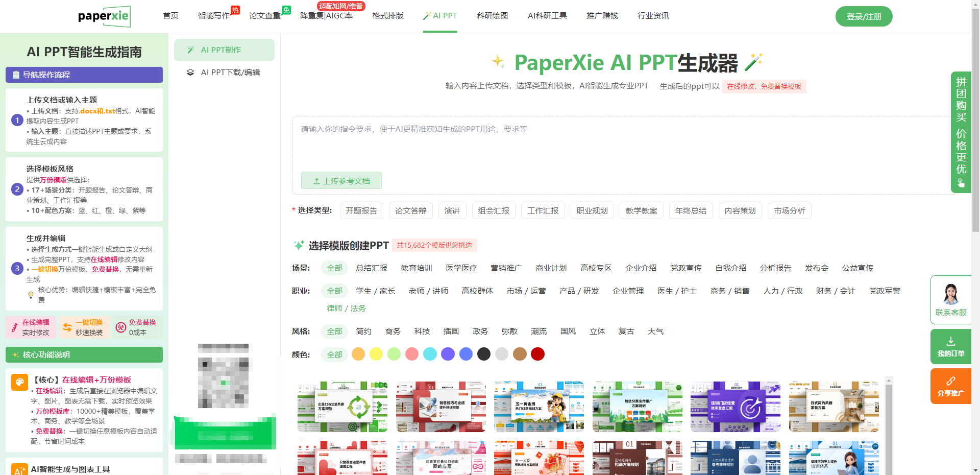Click the 核心功能说明 green header
980x475 pixels.
84,355
